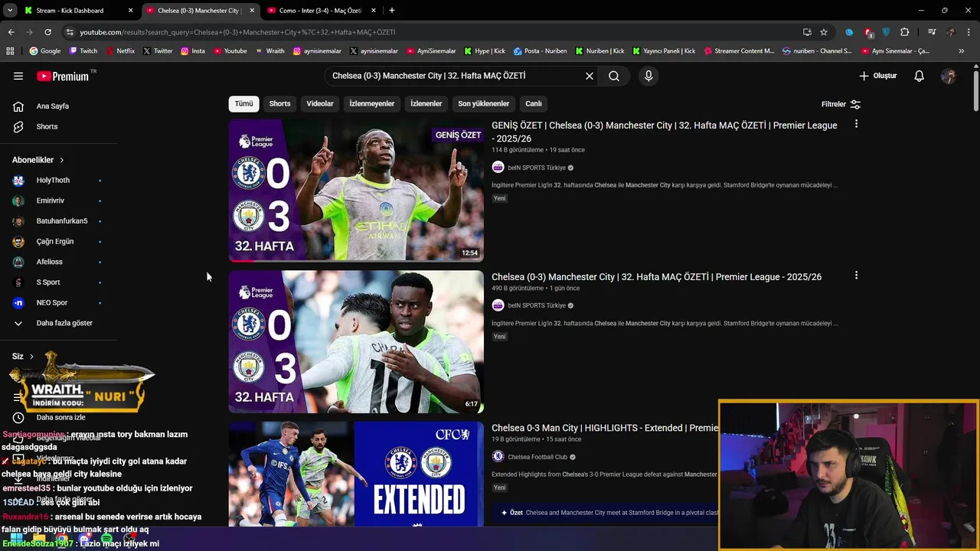This screenshot has width=980, height=551.
Task: Open the Hype | Kick bookmark
Action: [485, 51]
